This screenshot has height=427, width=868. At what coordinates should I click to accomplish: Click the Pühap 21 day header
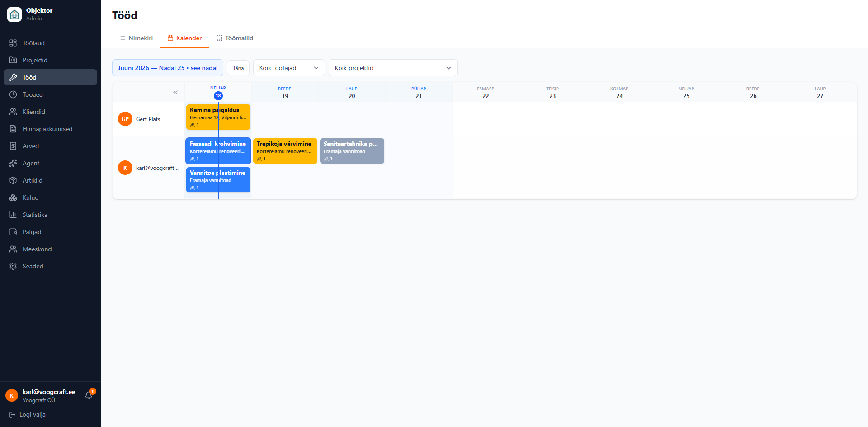(419, 92)
